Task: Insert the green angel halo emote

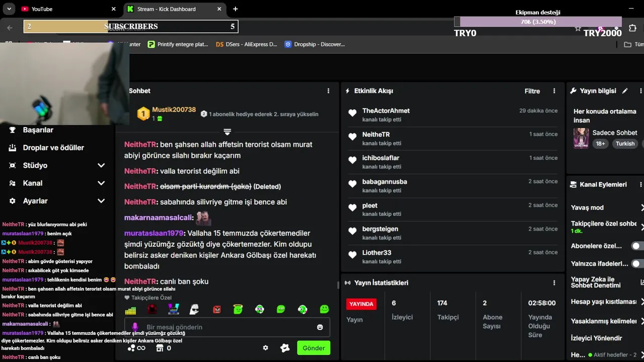Action: pos(238,309)
